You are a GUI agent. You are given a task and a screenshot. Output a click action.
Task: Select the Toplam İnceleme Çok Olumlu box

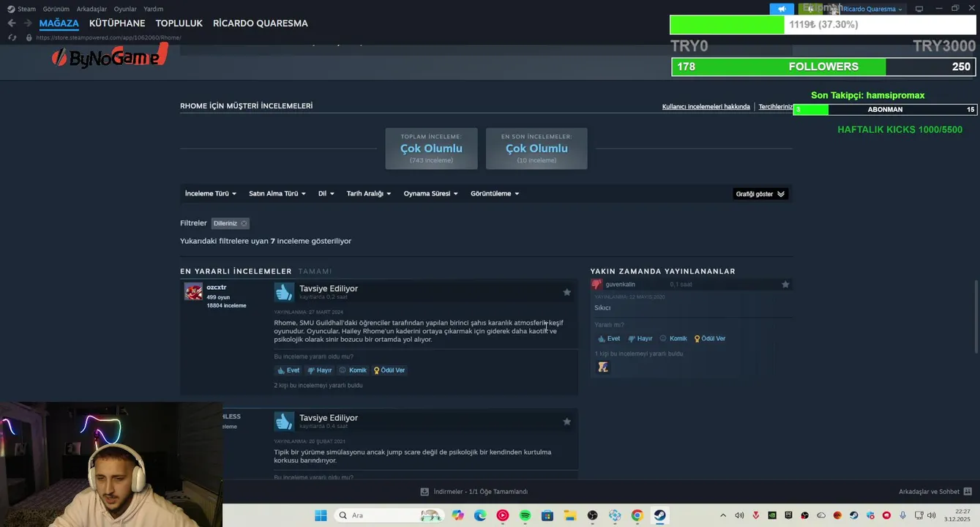coord(431,149)
